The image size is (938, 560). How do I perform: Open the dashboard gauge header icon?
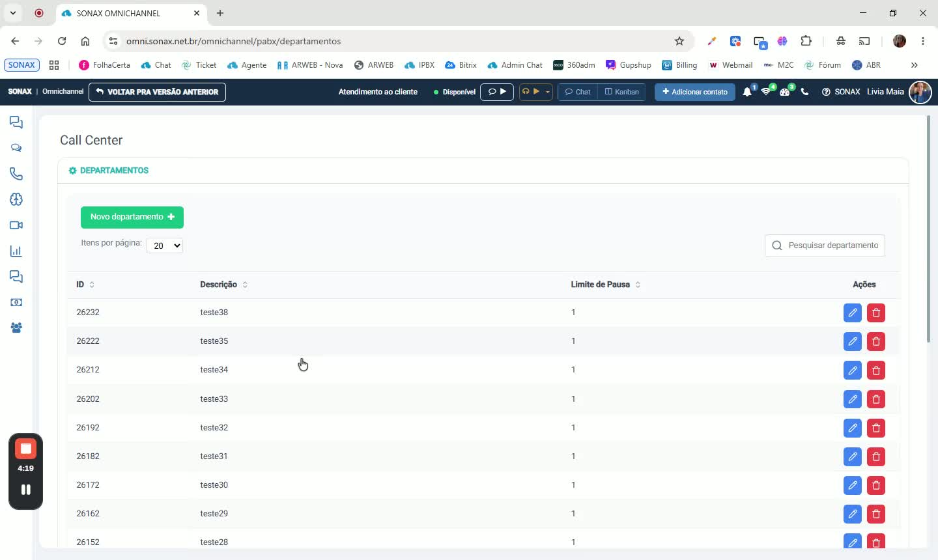click(785, 92)
